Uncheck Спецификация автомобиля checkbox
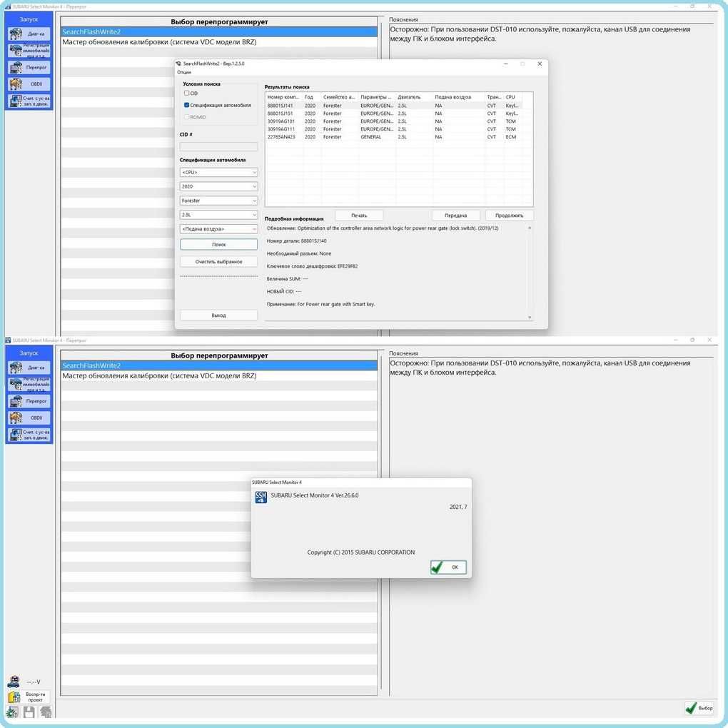 coord(187,105)
